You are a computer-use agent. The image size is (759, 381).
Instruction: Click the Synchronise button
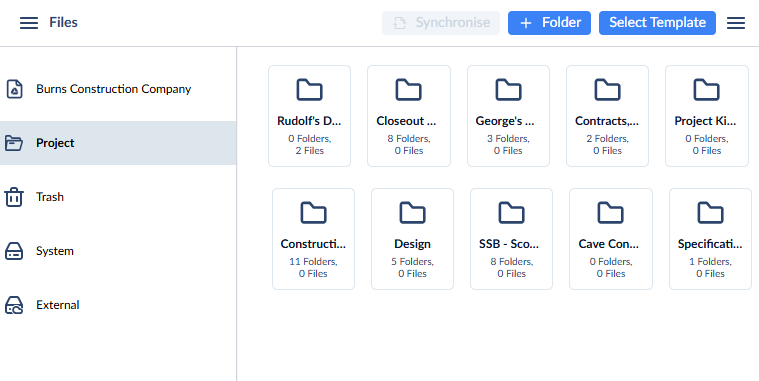pyautogui.click(x=441, y=23)
